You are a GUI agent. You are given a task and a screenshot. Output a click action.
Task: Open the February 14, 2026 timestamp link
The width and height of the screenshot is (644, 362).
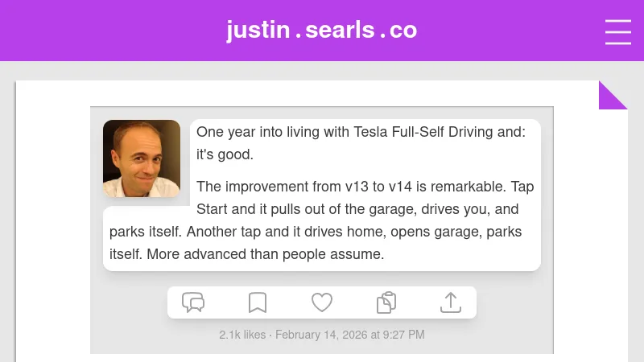point(350,335)
